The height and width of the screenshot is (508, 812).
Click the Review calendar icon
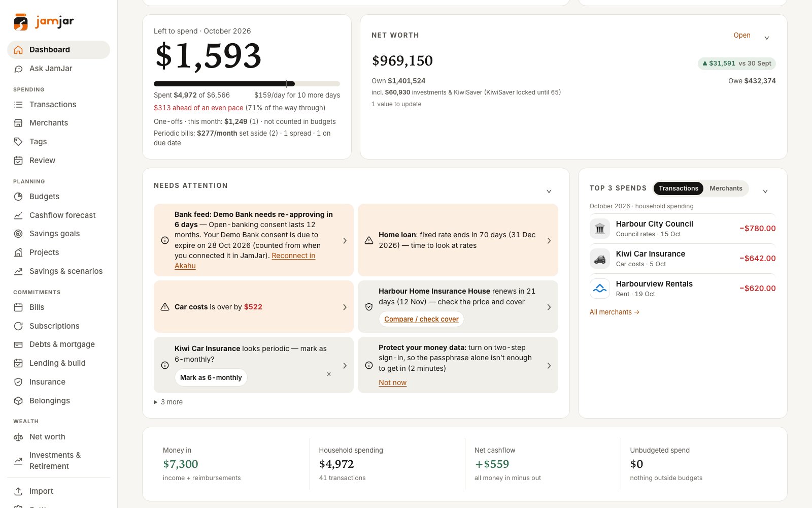click(18, 161)
